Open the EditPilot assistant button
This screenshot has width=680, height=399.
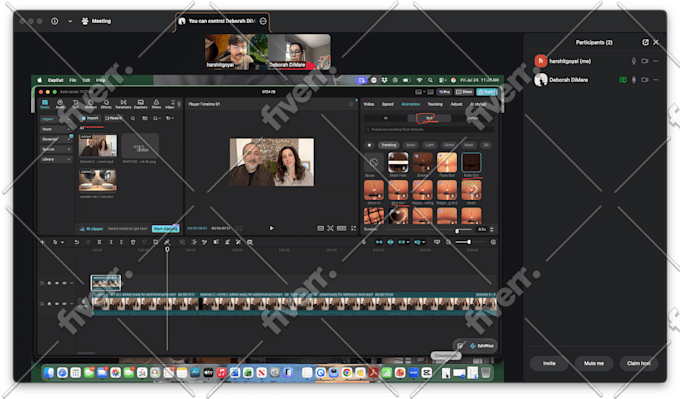click(x=481, y=346)
